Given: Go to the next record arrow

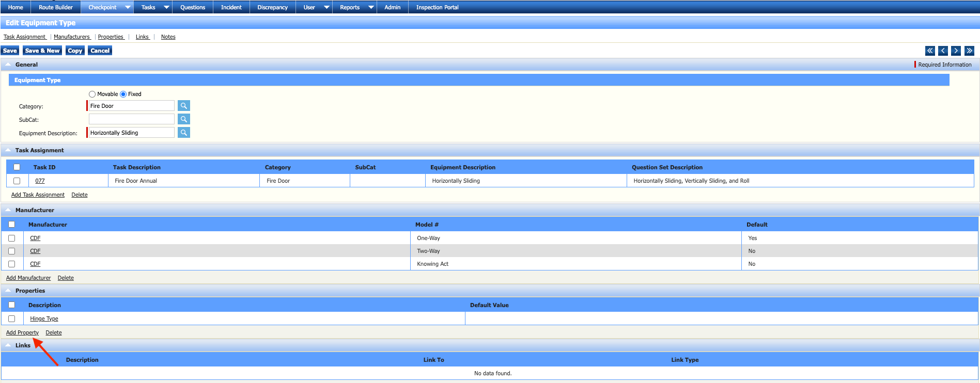Looking at the screenshot, I should [x=956, y=51].
